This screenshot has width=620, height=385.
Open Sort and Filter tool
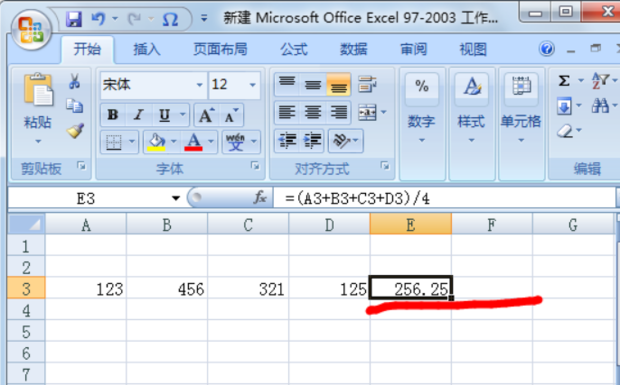(x=601, y=81)
